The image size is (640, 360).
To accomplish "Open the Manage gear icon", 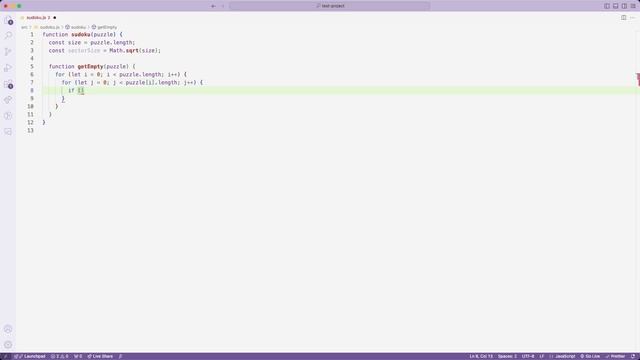I will (8, 345).
